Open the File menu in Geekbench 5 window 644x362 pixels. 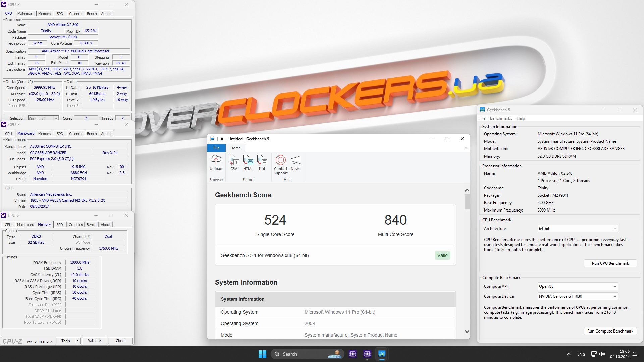coord(482,118)
